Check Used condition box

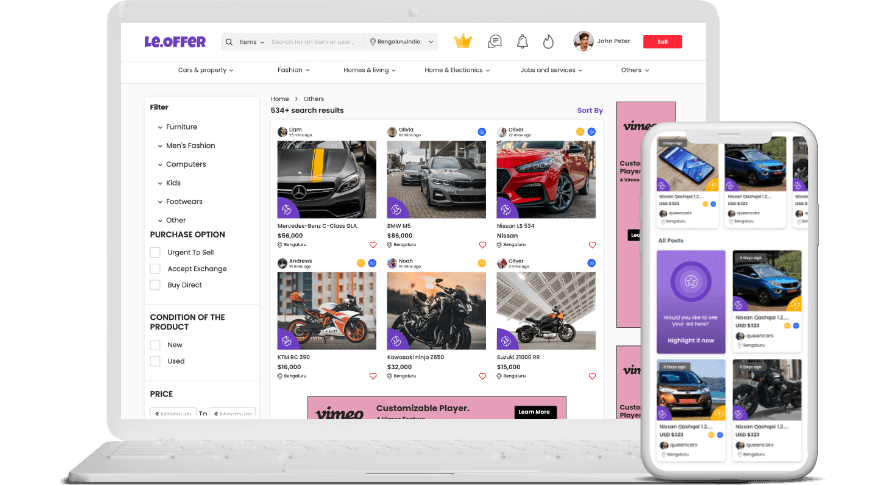pyautogui.click(x=155, y=361)
